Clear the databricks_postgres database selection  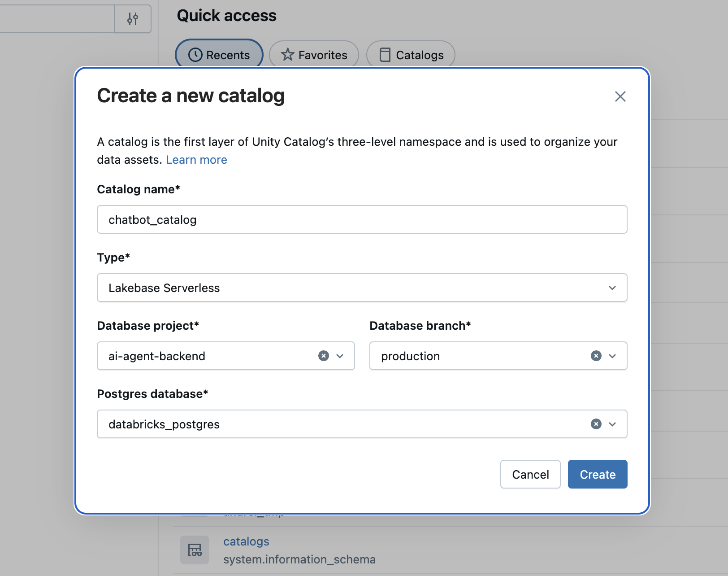point(596,424)
